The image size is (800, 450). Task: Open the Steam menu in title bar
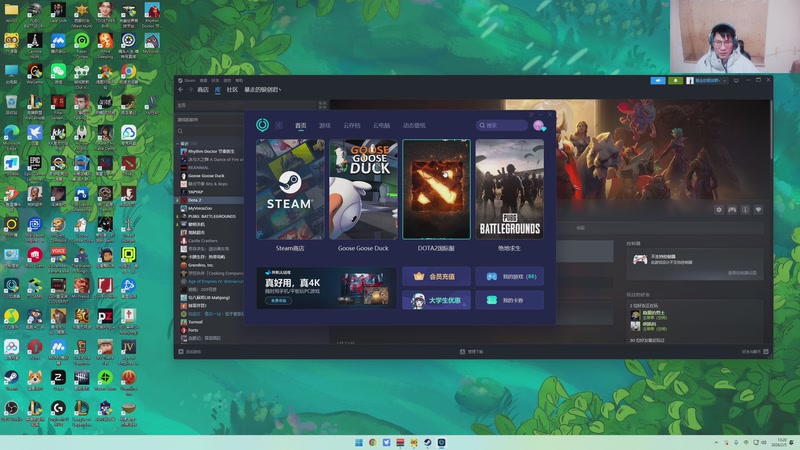tap(187, 80)
